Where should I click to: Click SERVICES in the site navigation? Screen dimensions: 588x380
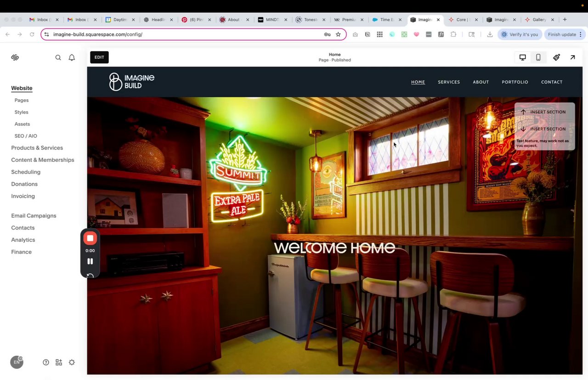coord(449,82)
